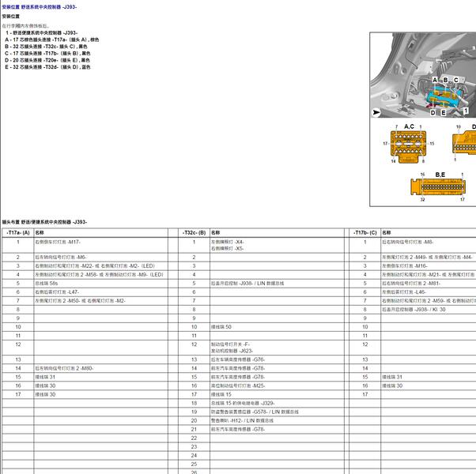Select legend line 'A - 17 ... -T17a-'

pyautogui.click(x=52, y=39)
